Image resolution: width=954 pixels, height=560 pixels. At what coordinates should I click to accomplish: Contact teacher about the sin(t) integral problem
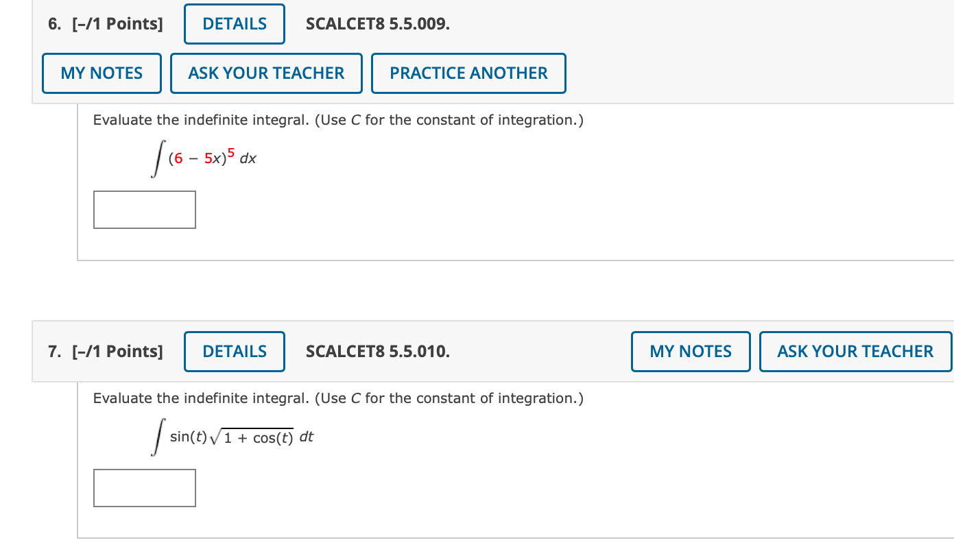click(x=855, y=351)
